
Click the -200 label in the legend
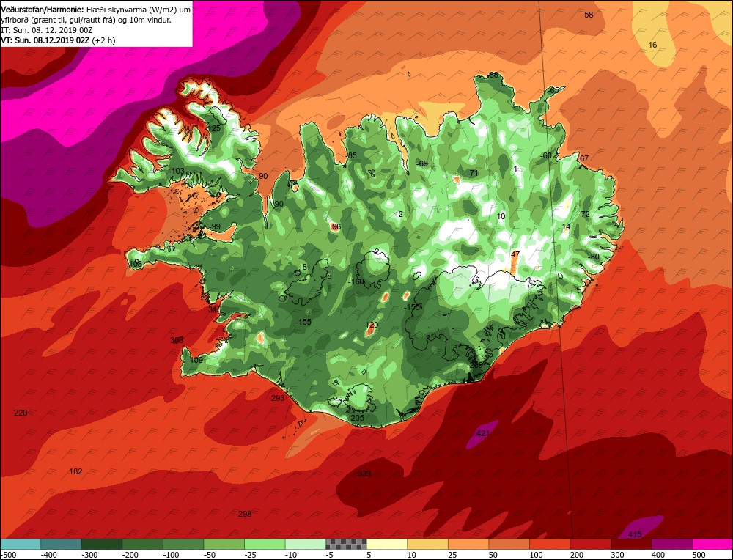pos(130,555)
